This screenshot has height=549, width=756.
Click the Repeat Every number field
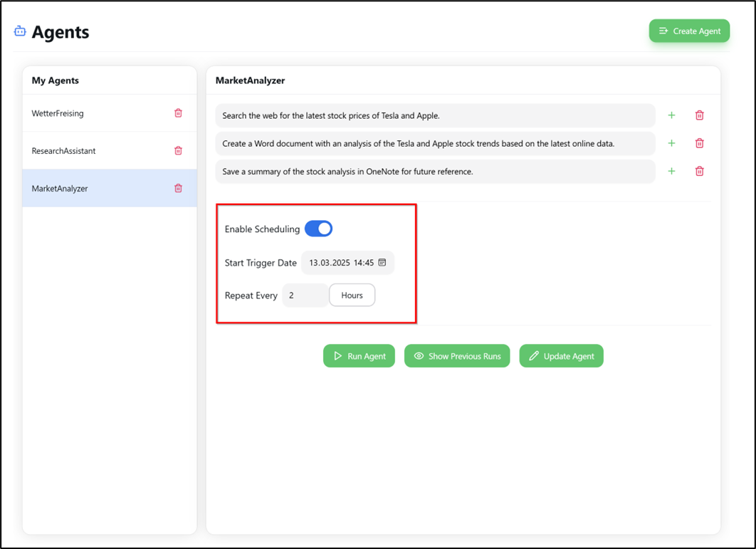[305, 296]
